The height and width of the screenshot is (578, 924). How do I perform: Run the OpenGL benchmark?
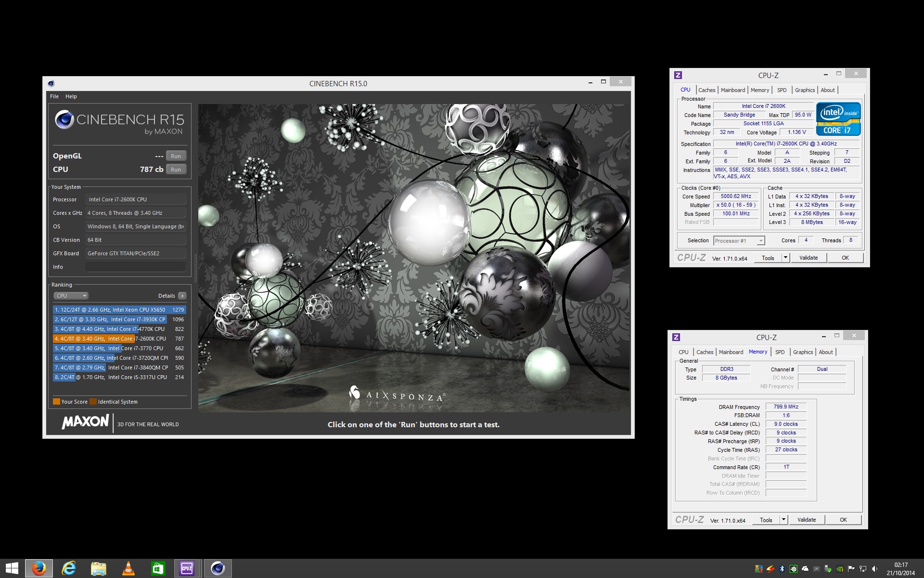coord(176,156)
